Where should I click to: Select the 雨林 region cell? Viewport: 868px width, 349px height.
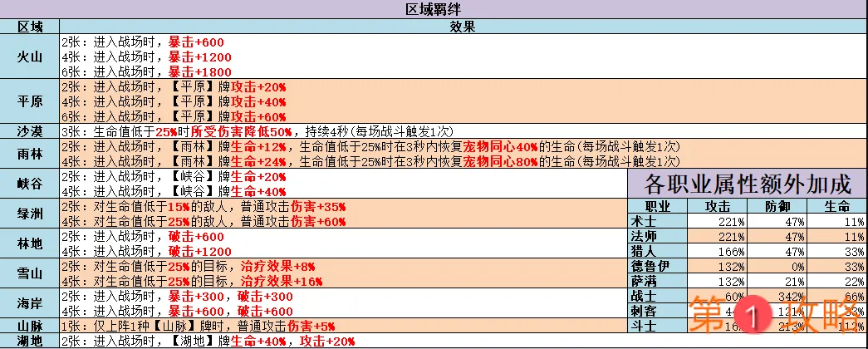[30, 154]
